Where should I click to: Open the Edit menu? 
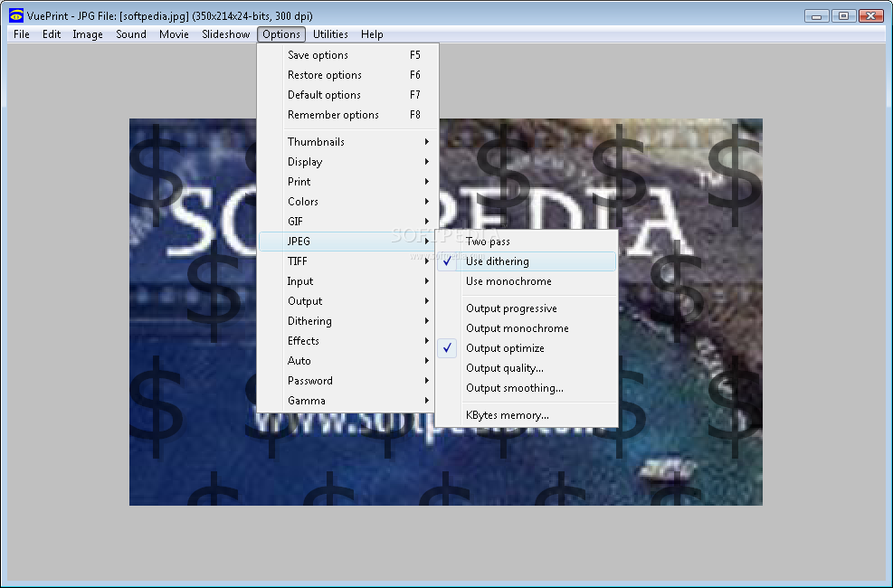[x=52, y=34]
